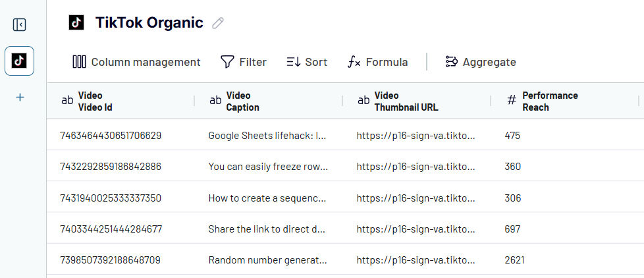Select the Reach cell showing 2621

pos(514,260)
